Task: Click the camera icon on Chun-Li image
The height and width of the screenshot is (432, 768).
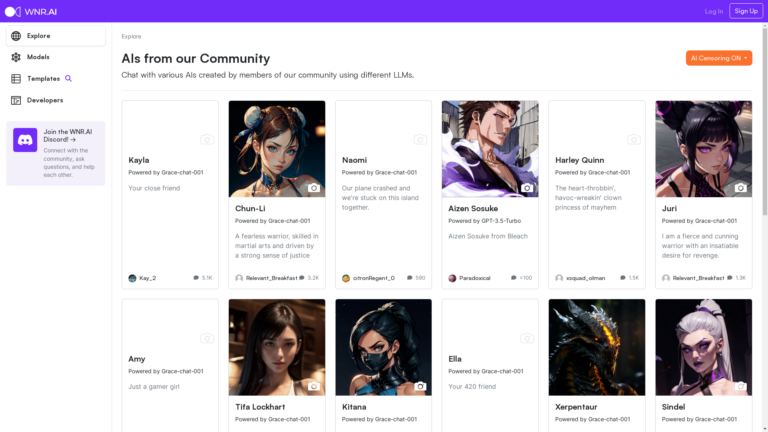Action: click(313, 188)
